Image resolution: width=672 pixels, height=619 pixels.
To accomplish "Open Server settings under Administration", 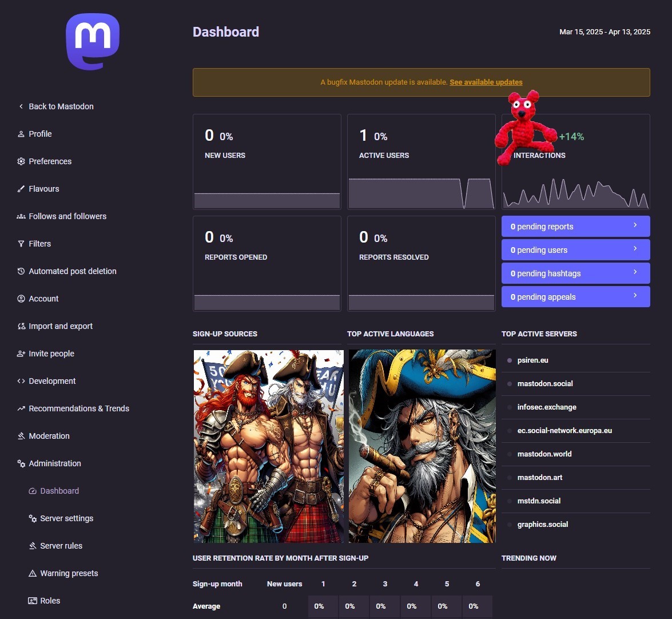I will pos(66,518).
